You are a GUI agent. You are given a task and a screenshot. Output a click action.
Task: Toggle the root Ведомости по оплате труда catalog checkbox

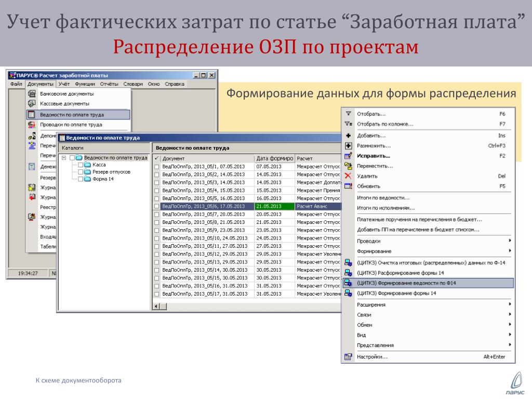(72, 157)
